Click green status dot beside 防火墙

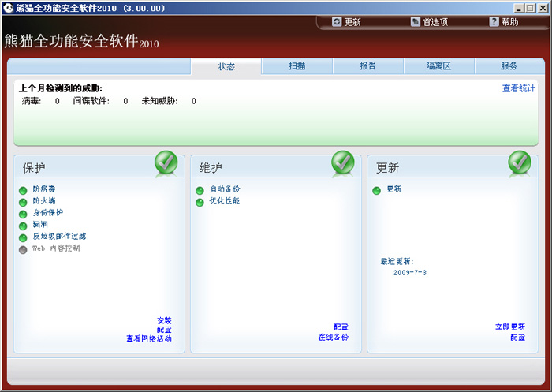(x=23, y=203)
